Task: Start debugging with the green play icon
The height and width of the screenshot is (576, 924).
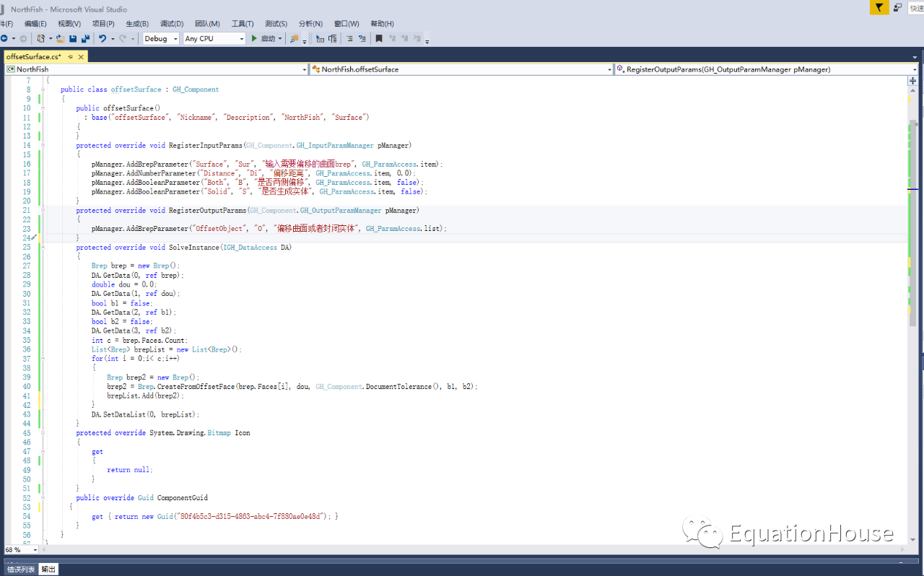Action: pyautogui.click(x=254, y=38)
